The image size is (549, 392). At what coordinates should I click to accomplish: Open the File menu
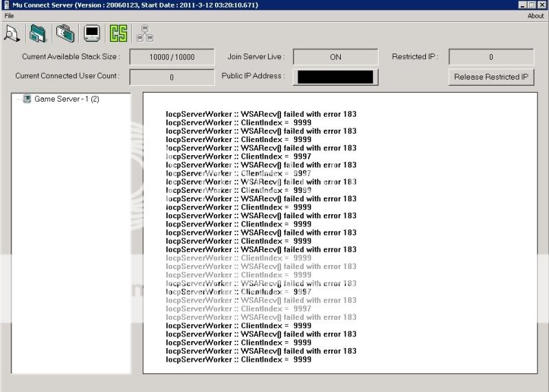9,16
